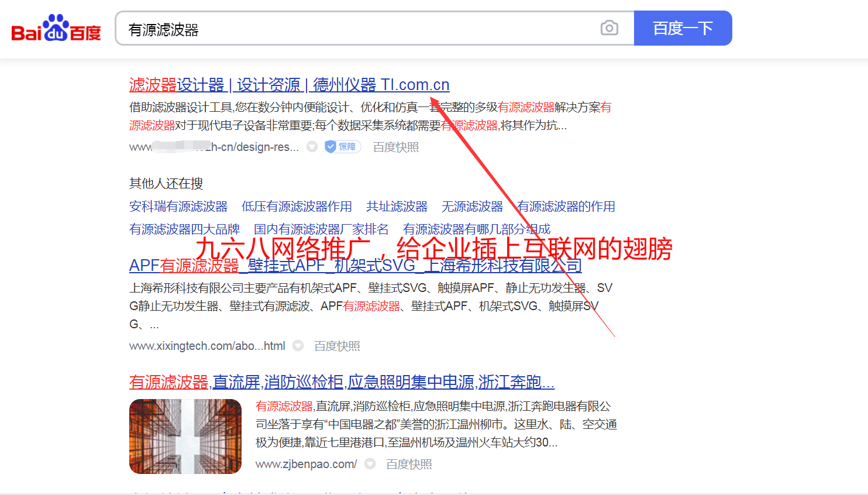The width and height of the screenshot is (868, 495).
Task: Click description text starting 借助滤波器设计工具
Action: pos(370,116)
